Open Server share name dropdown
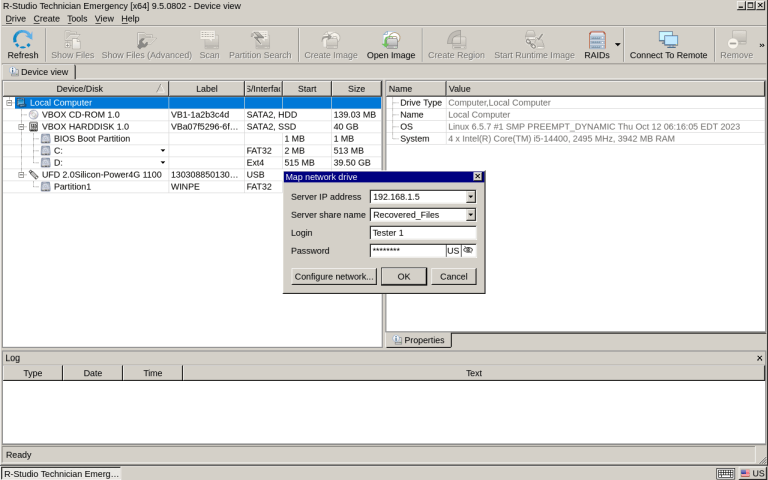Image resolution: width=768 pixels, height=480 pixels. click(x=470, y=215)
